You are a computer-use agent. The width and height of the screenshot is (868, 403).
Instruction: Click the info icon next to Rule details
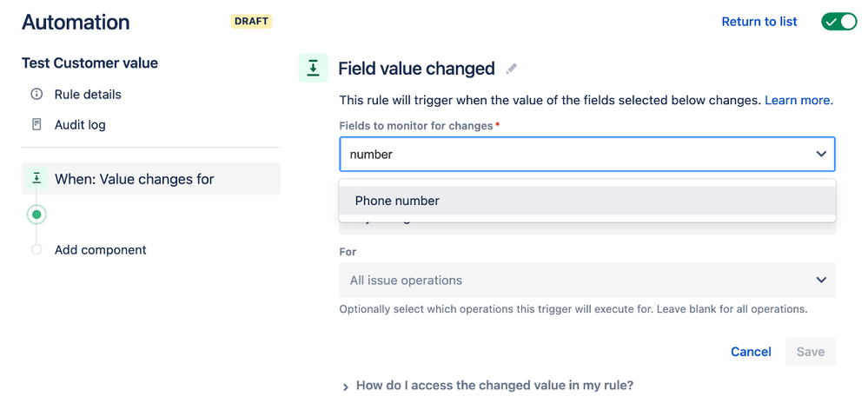[36, 94]
